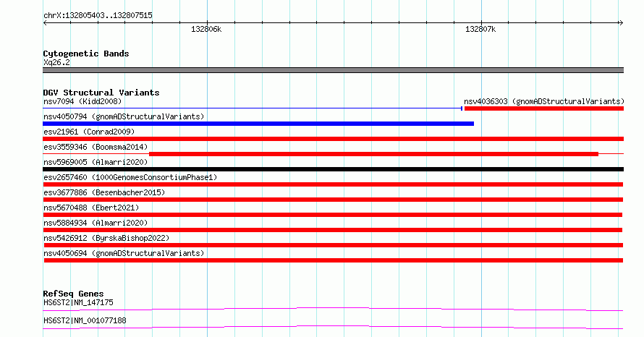Select the red bar under nsv5670488
644x337 pixels.
tap(333, 215)
